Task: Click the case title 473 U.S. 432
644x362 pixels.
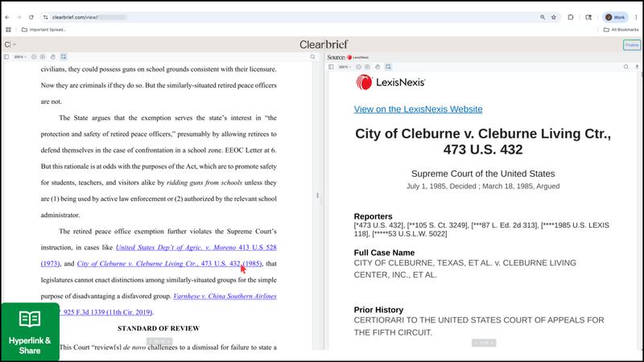Action: pos(483,150)
